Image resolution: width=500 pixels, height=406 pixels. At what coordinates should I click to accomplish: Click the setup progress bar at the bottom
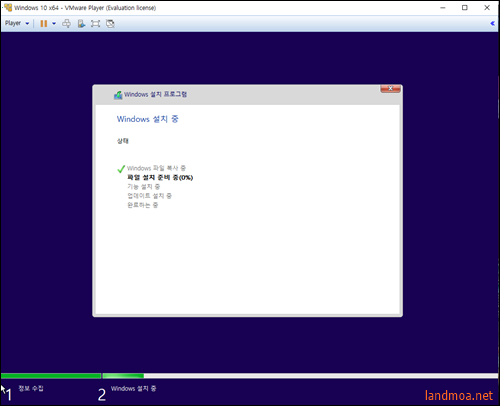point(249,376)
